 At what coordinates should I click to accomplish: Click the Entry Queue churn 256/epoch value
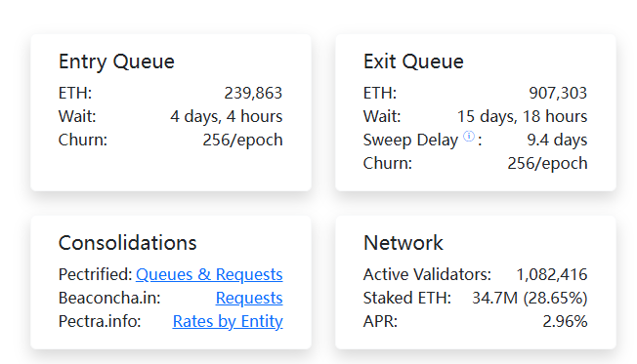pyautogui.click(x=242, y=140)
